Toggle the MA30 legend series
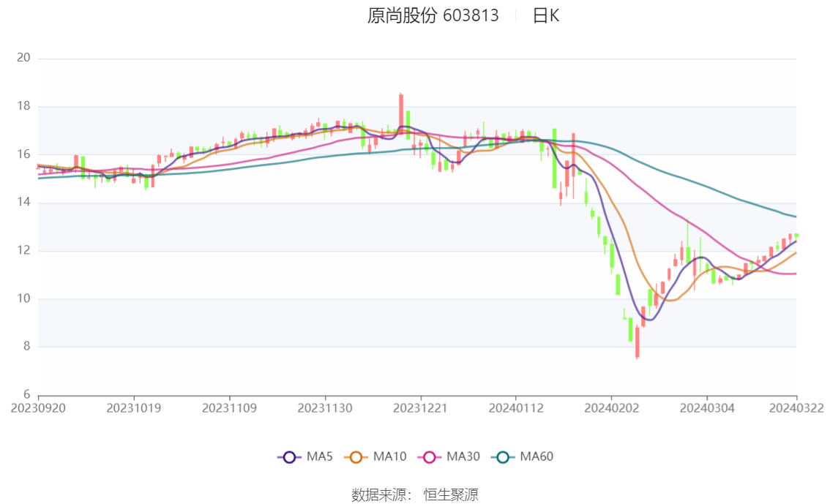 coord(449,457)
